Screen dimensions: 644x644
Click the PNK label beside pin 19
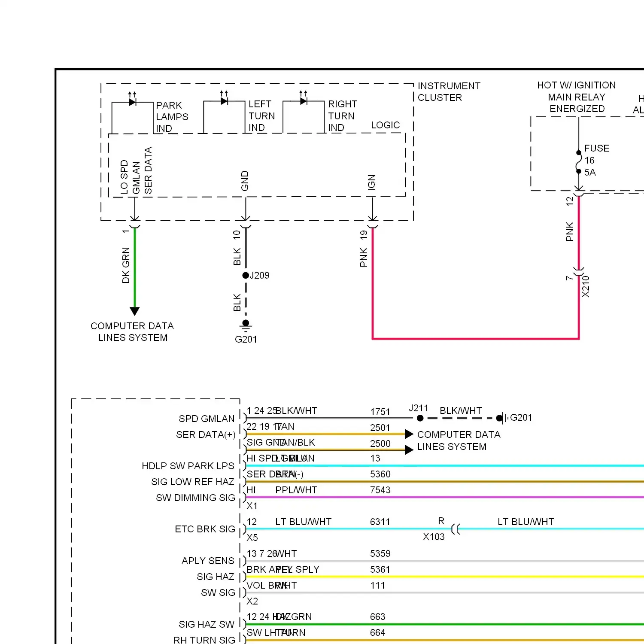click(364, 257)
